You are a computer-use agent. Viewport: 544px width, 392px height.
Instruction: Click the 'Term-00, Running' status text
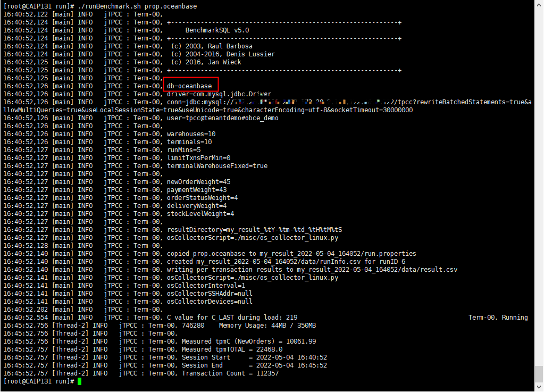click(x=498, y=318)
